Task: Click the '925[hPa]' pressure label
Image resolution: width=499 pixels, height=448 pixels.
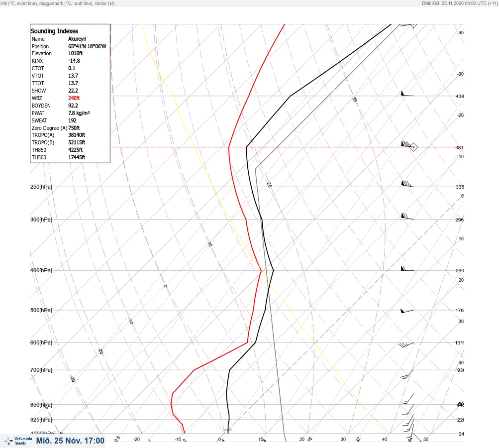Action: (x=41, y=420)
